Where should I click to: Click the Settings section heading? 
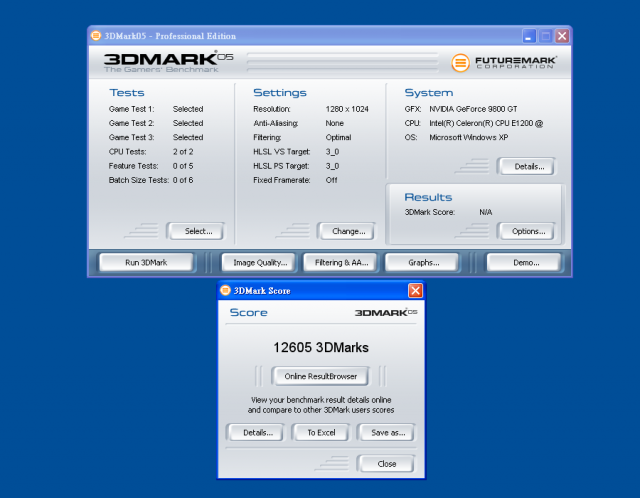pos(280,93)
